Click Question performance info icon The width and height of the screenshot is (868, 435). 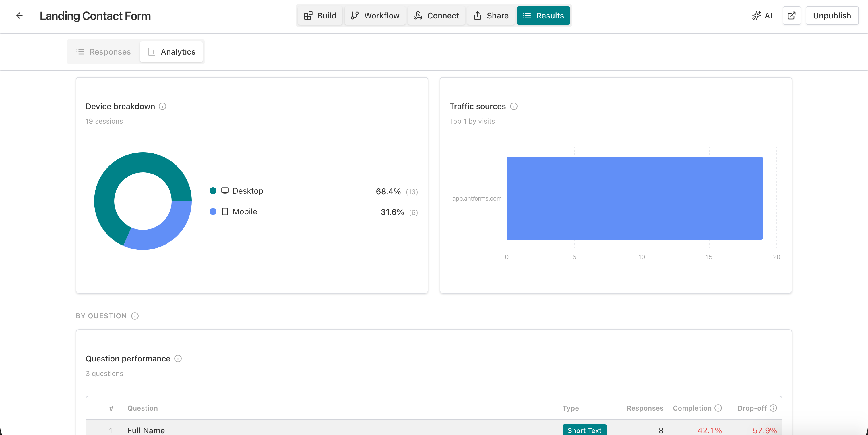click(x=178, y=359)
